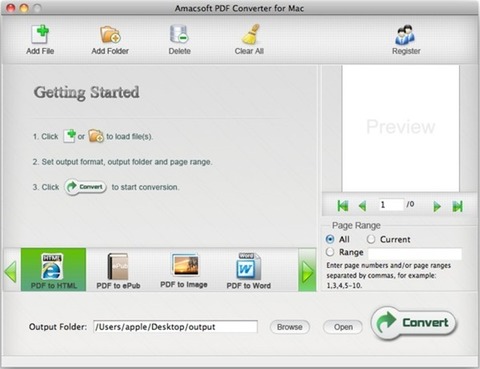Show previous formats with left green arrow
Screen dimensions: 480x369
coord(11,271)
